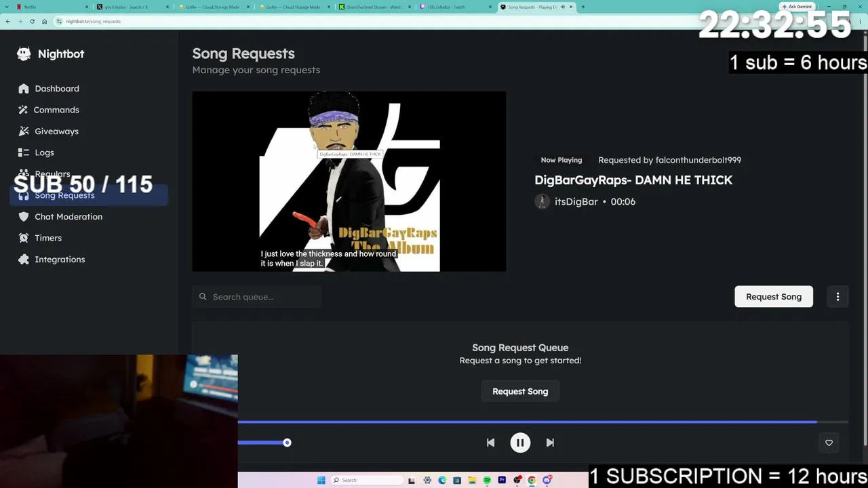Like the current song with the heart icon

tap(829, 443)
